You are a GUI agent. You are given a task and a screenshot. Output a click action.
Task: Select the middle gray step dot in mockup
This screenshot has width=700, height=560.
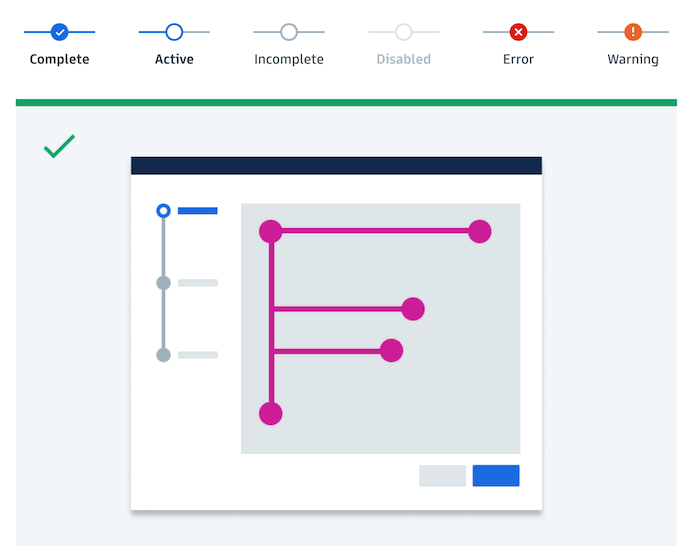click(163, 283)
